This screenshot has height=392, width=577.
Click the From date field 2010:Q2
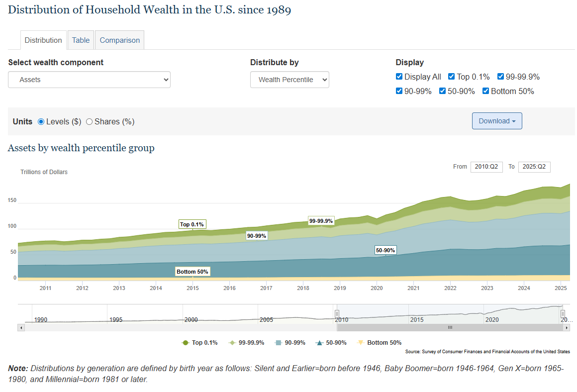(x=486, y=167)
